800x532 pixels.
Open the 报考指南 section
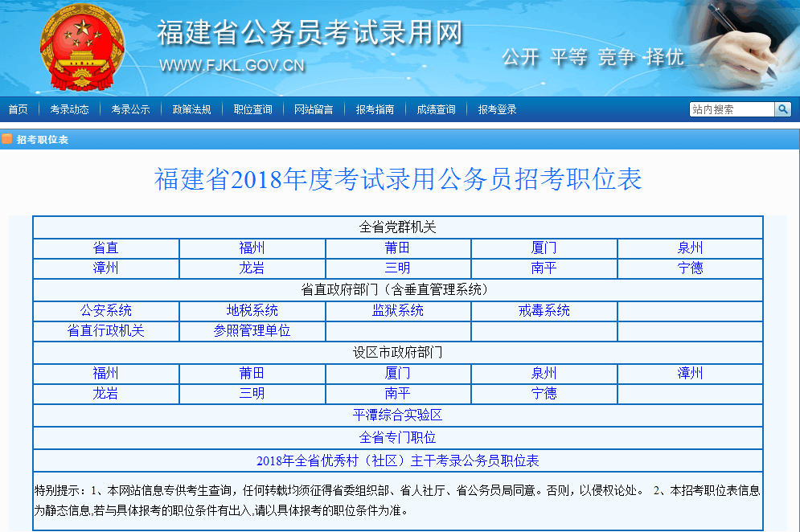pos(375,109)
